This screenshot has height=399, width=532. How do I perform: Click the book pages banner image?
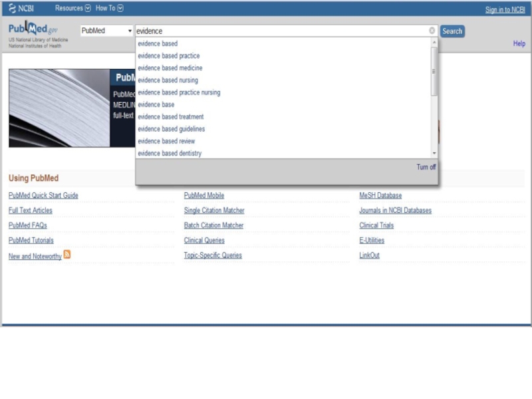(x=59, y=108)
